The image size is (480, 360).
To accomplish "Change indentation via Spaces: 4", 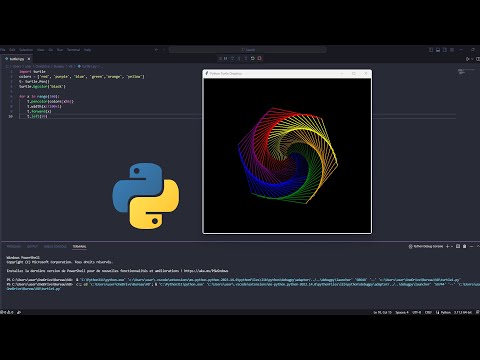I will point(402,312).
